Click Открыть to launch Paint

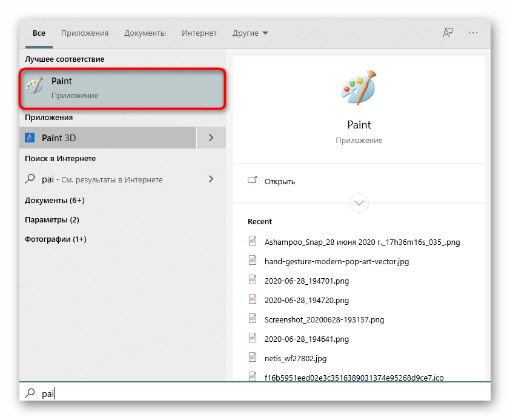[279, 181]
